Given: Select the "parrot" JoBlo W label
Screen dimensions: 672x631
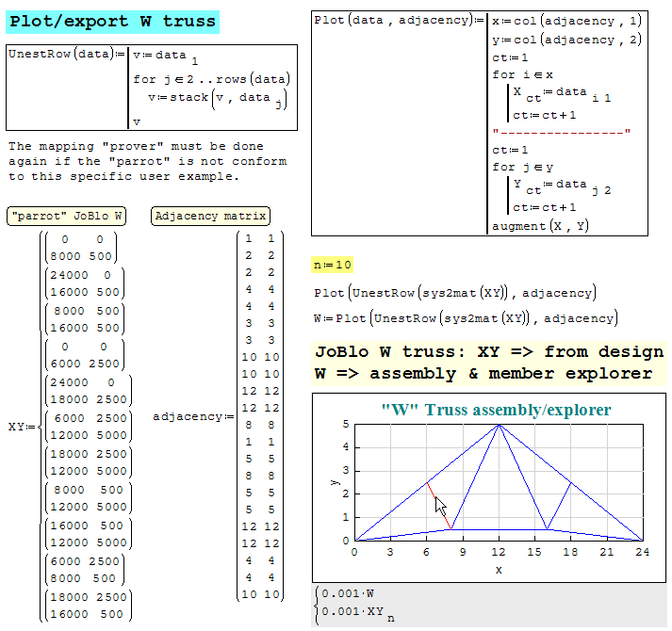Looking at the screenshot, I should 67,216.
